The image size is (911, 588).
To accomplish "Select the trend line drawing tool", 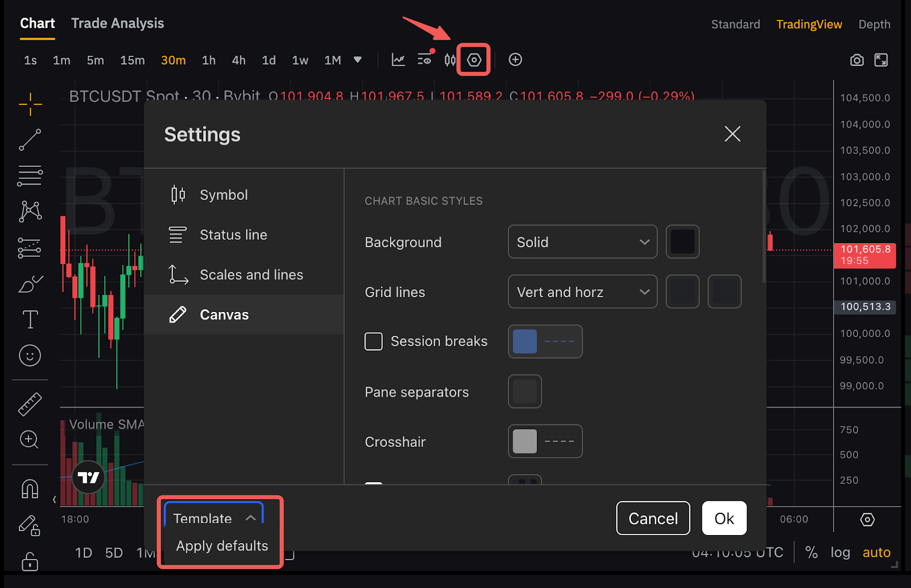I will click(30, 139).
